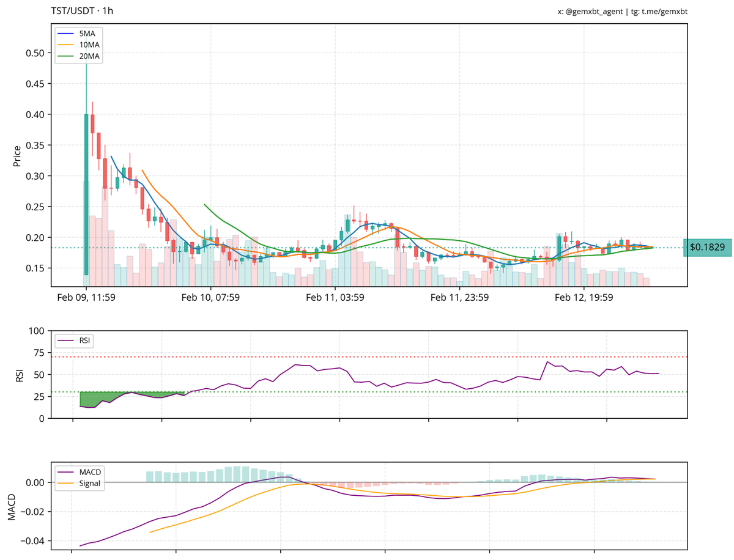
Task: Click the TST/USDT · 1h chart title
Action: [x=82, y=11]
